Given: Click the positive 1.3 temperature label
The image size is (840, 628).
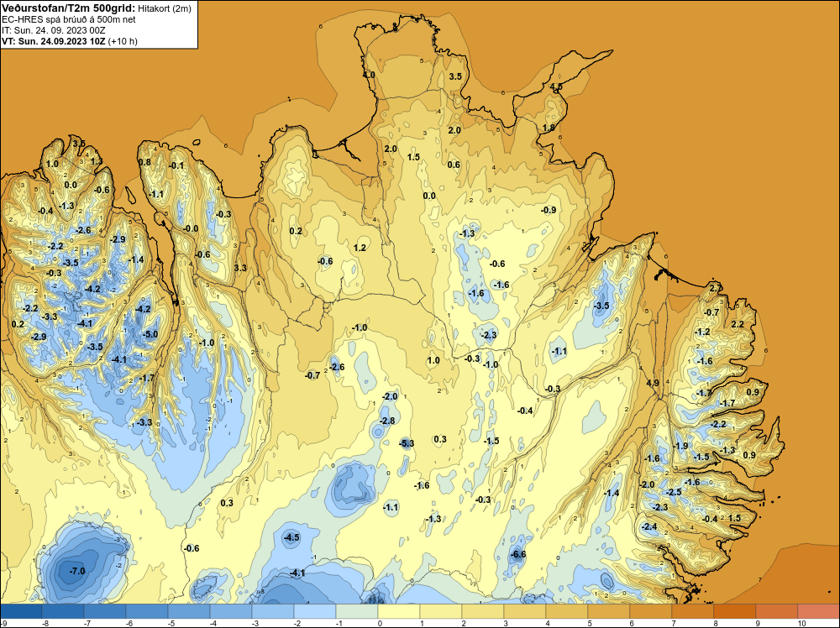Looking at the screenshot, I should point(97,161).
